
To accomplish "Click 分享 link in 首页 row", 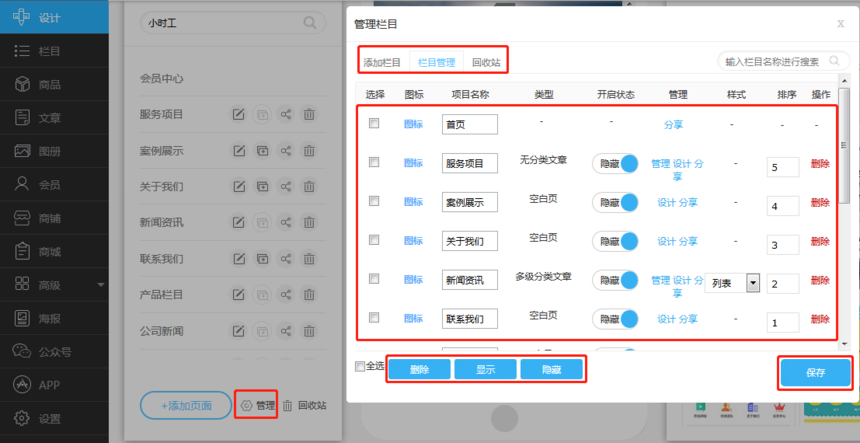I will point(674,124).
